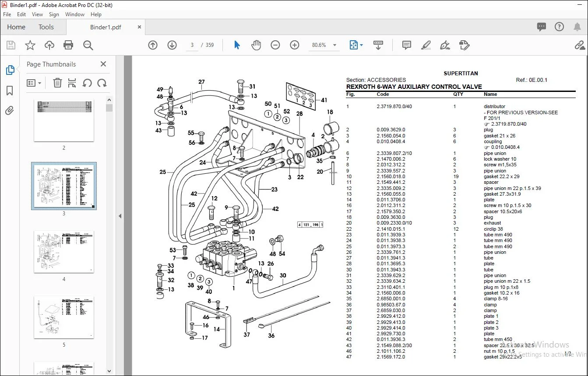Select the page 2 thumbnail
The width and height of the screenshot is (588, 376).
click(64, 120)
